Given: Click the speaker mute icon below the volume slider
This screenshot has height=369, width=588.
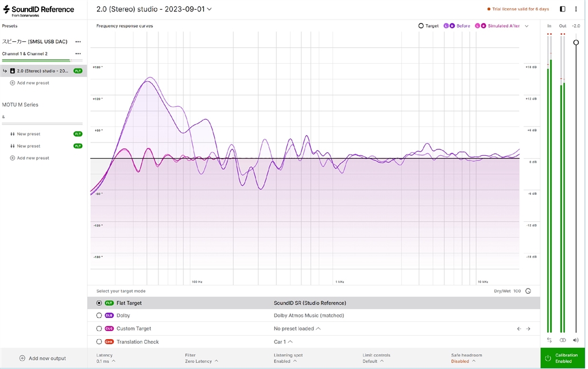Looking at the screenshot, I should click(x=575, y=340).
